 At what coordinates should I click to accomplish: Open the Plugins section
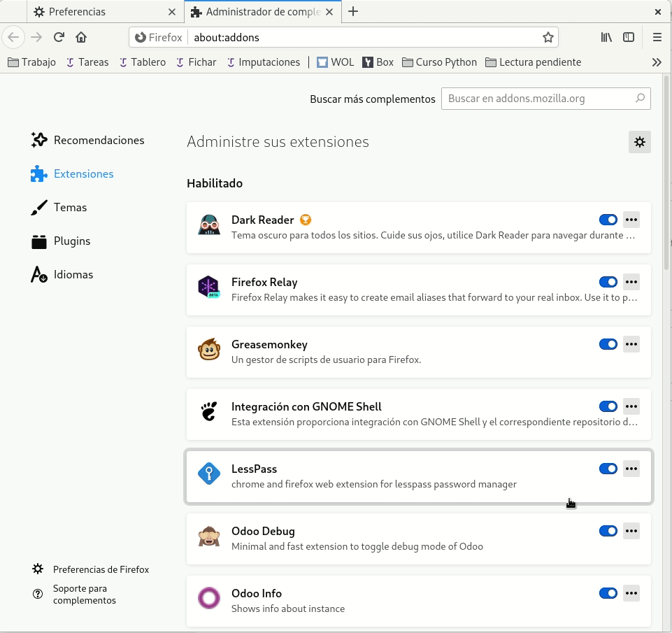pyautogui.click(x=60, y=241)
